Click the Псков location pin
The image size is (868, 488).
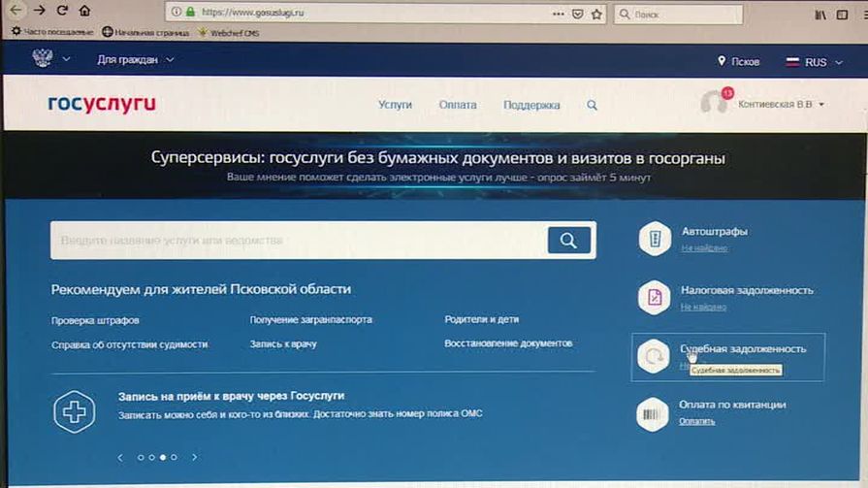point(722,61)
